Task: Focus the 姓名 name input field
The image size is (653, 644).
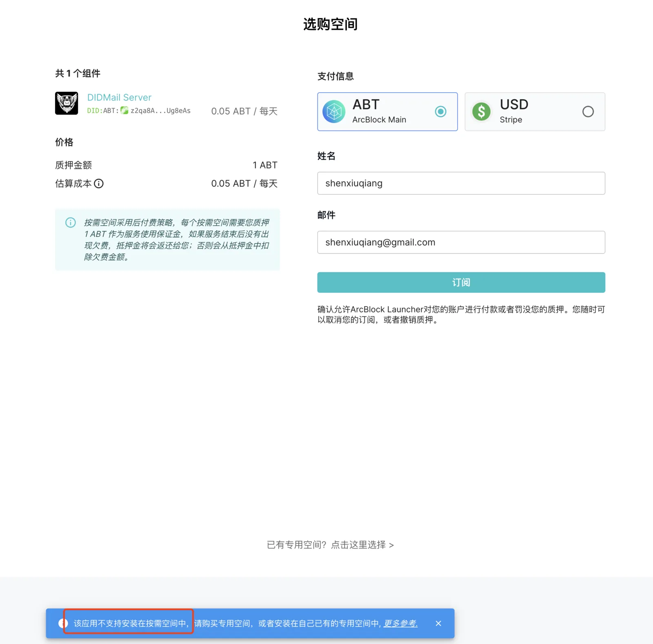Action: 461,183
